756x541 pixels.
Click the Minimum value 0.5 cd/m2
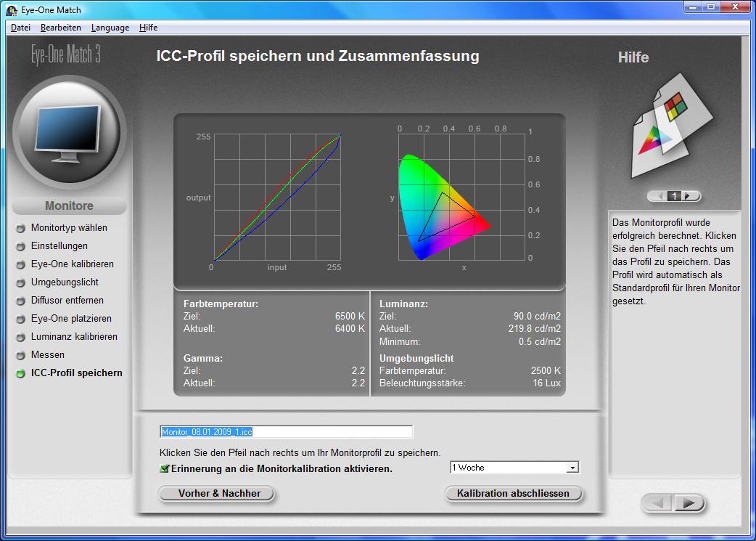[x=540, y=342]
